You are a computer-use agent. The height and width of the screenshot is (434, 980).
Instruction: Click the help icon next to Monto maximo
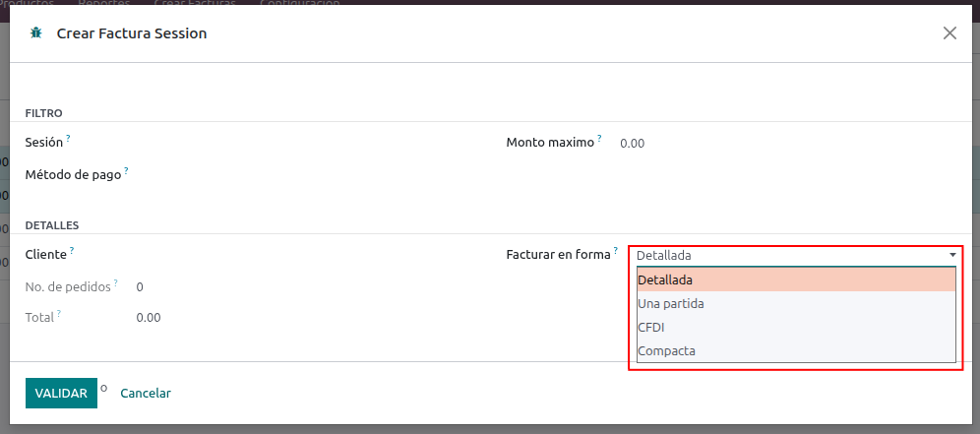(x=599, y=138)
